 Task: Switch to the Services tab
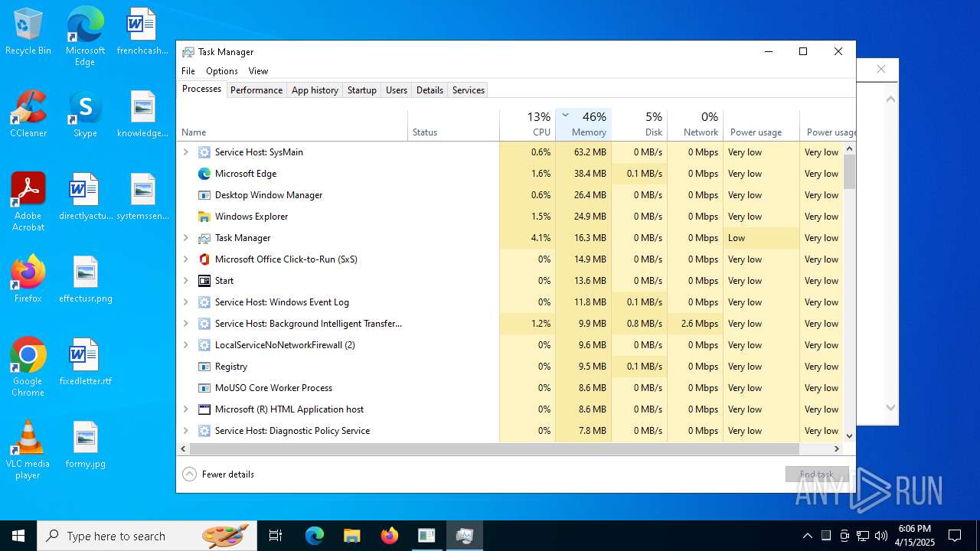[x=469, y=90]
